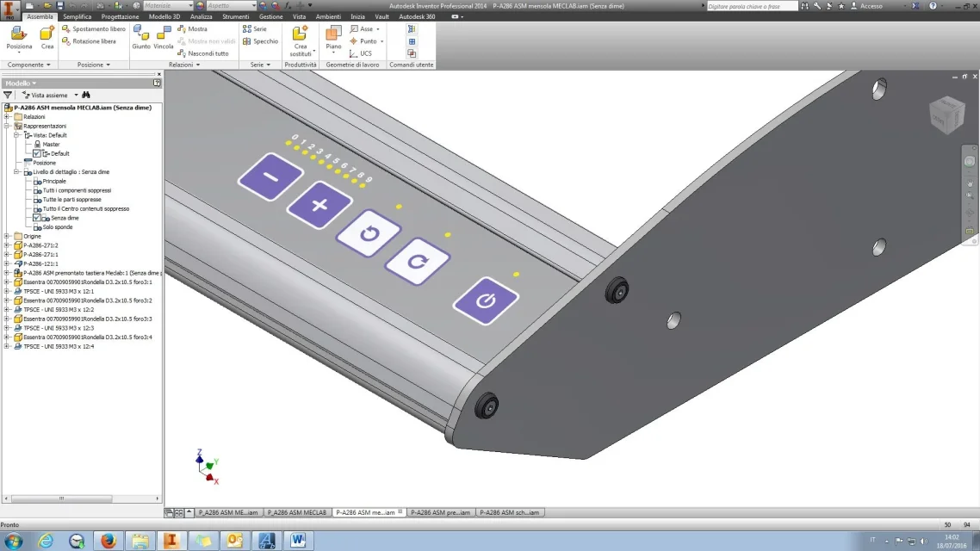Open the Vista assieme dropdown
Image resolution: width=980 pixels, height=551 pixels.
(x=77, y=95)
